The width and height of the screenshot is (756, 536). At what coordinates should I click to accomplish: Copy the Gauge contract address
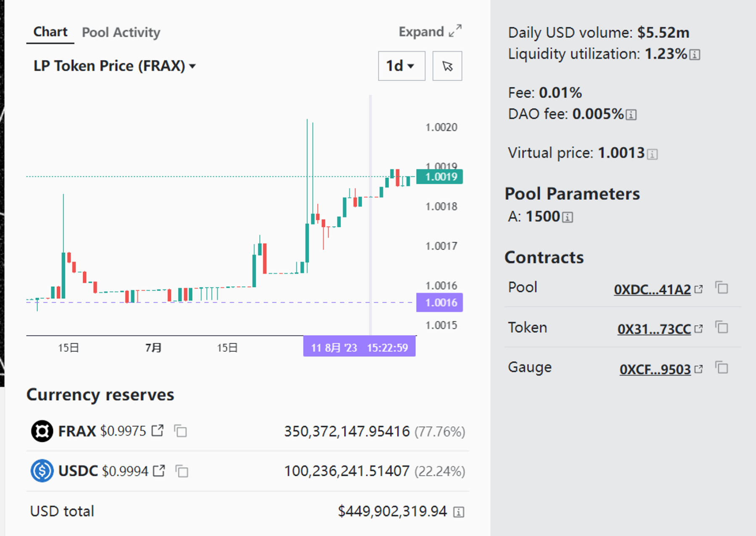coord(722,368)
